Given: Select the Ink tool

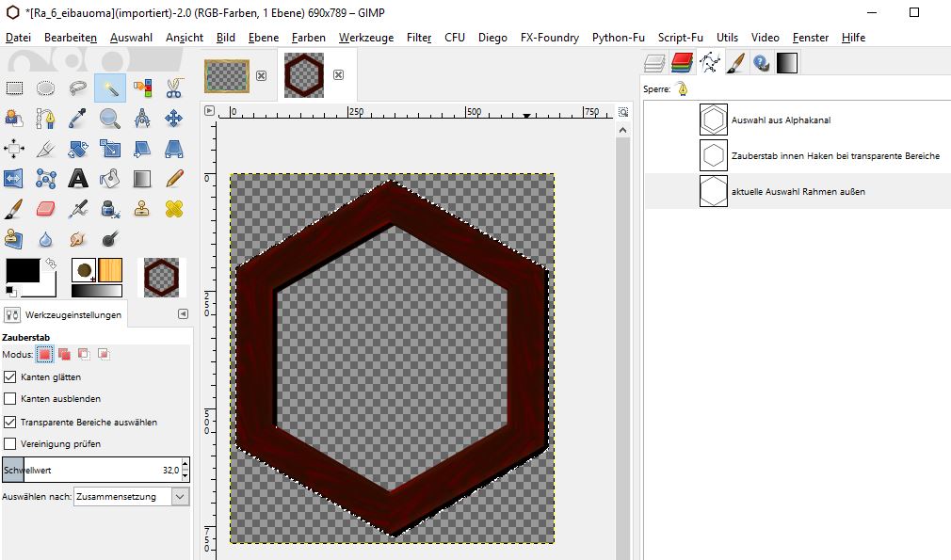Looking at the screenshot, I should (110, 209).
